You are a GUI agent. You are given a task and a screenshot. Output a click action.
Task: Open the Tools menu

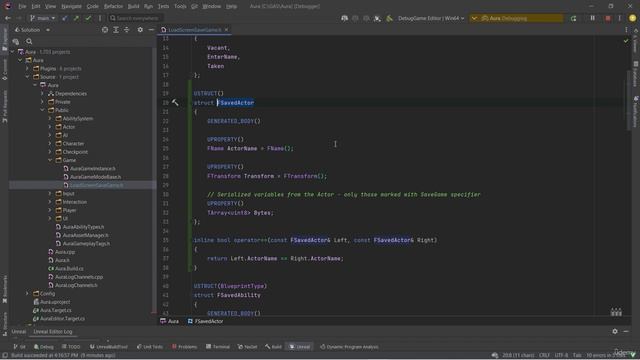(180, 7)
